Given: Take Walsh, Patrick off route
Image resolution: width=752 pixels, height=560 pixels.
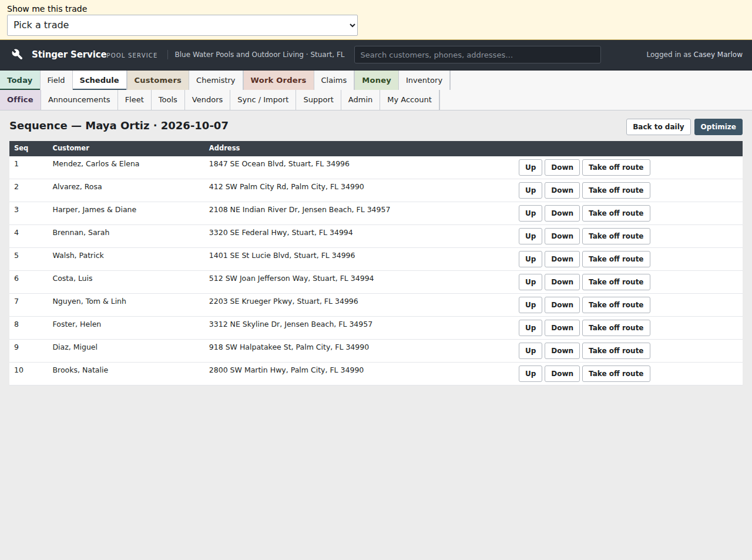Looking at the screenshot, I should [616, 259].
